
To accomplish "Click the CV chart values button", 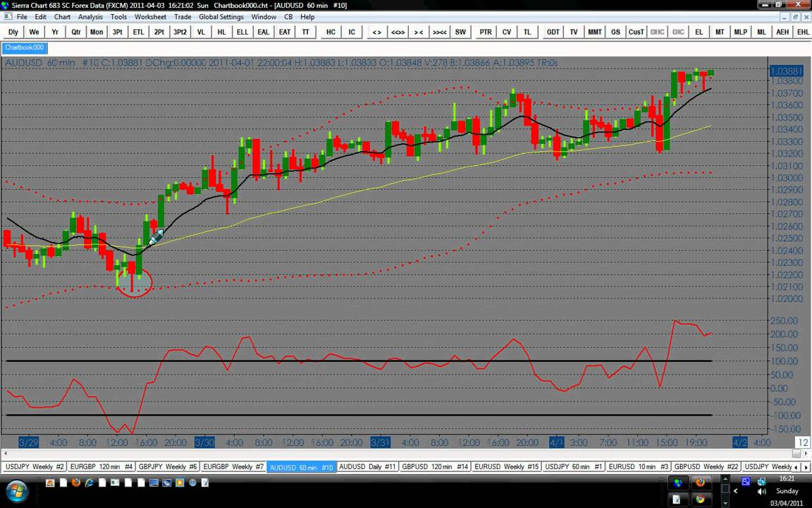I will click(507, 32).
